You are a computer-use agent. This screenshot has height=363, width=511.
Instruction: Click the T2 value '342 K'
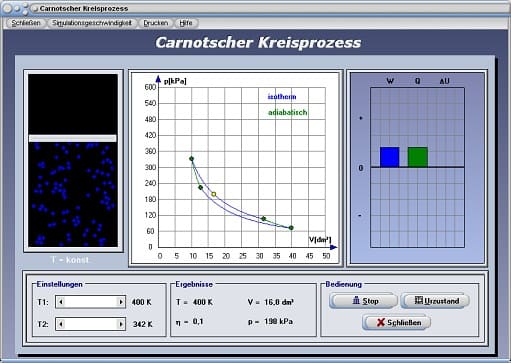(143, 324)
